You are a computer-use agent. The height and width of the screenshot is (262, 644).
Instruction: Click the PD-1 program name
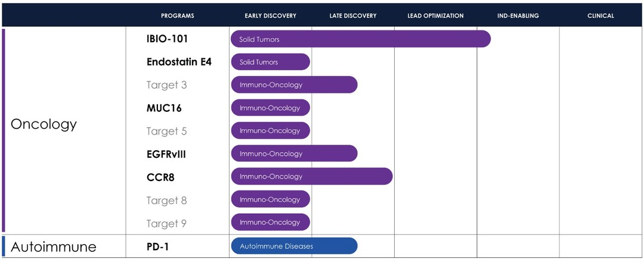[157, 246]
